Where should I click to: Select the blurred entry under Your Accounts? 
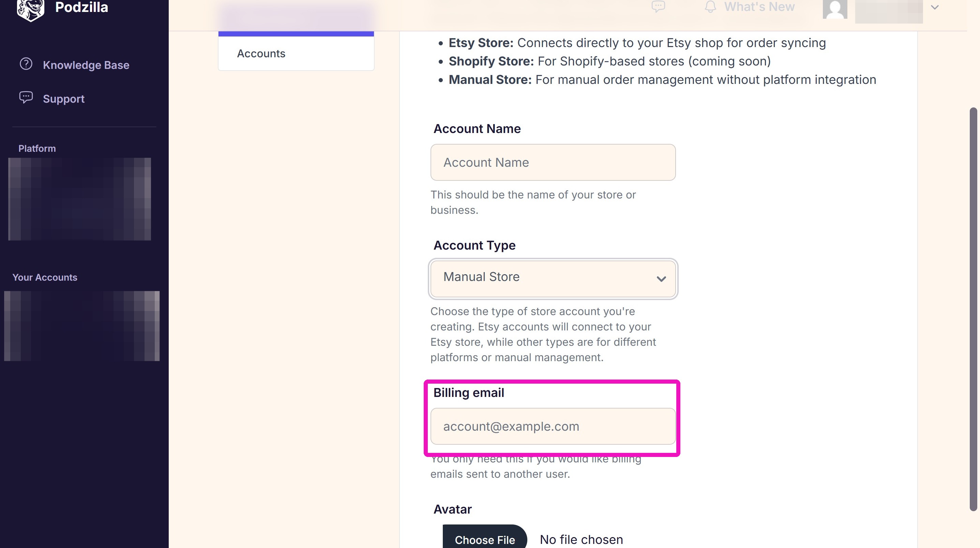(x=82, y=326)
